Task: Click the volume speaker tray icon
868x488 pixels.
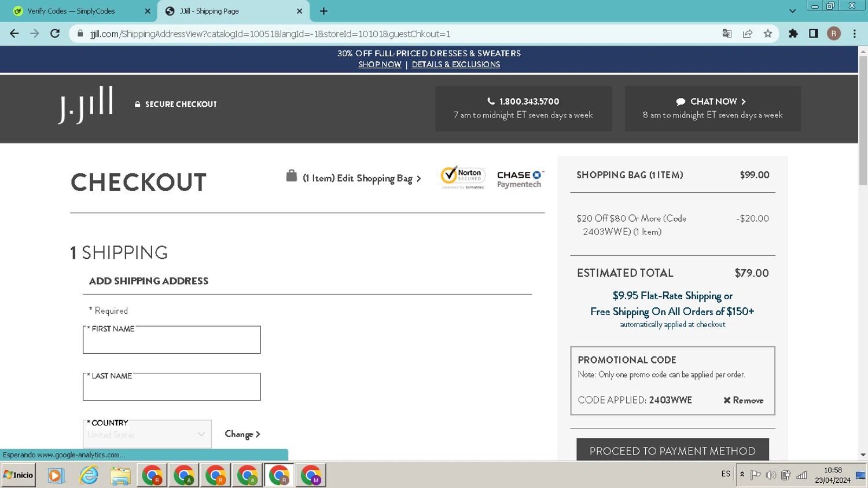Action: tap(771, 475)
